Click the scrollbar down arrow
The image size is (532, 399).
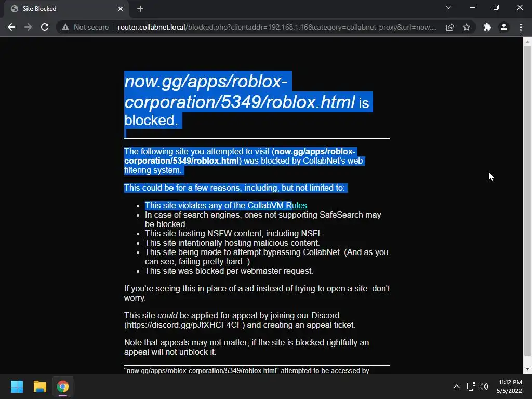[527, 369]
